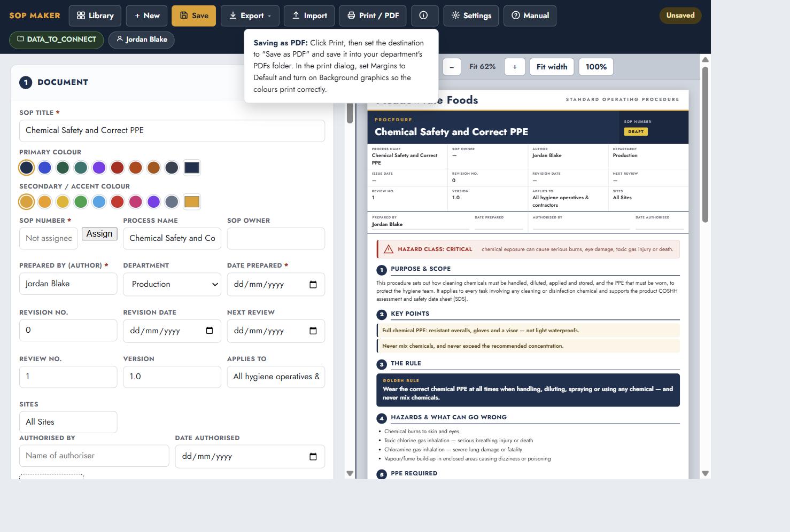Screen dimensions: 790x532
Task: Set preview zoom to 100%
Action: 596,67
